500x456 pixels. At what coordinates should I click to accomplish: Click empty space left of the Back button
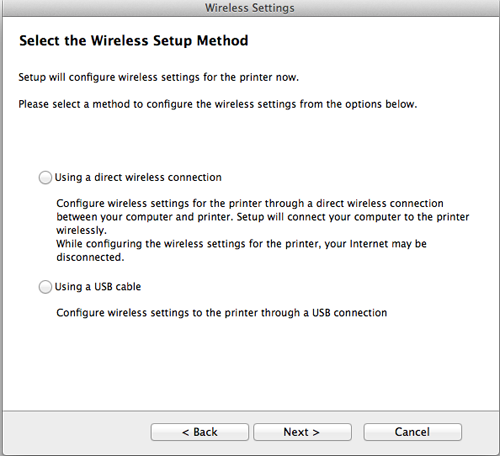(x=77, y=432)
